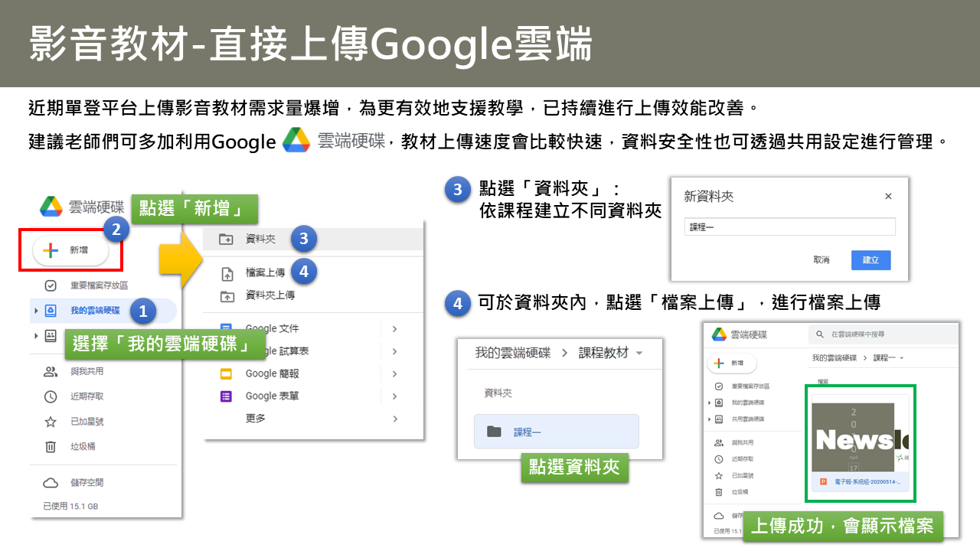The image size is (980, 551).
Task: Expand the shared drives row below 我的雲端硬碟, large sidebar
Action: (x=36, y=336)
